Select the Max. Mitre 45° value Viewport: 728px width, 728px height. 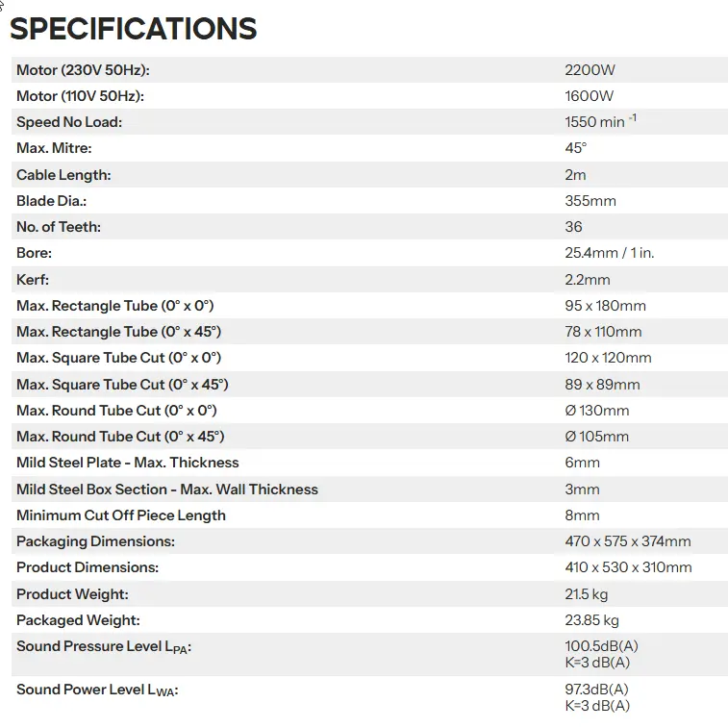click(576, 148)
